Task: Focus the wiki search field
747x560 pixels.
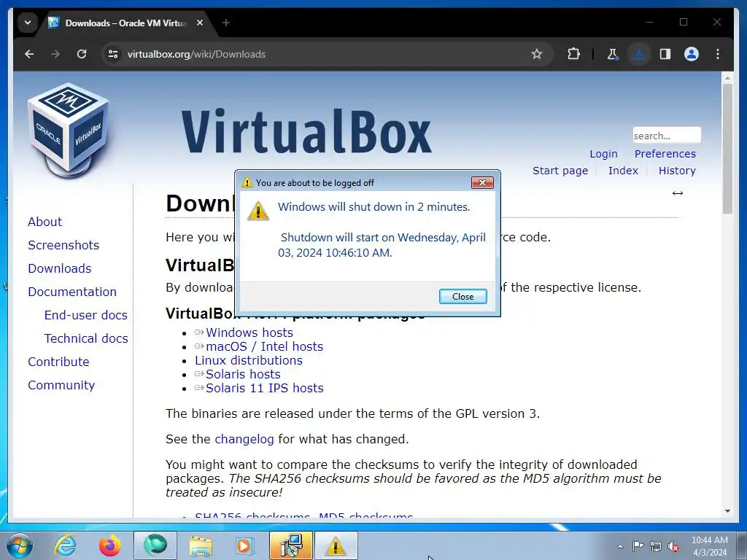Action: coord(667,135)
